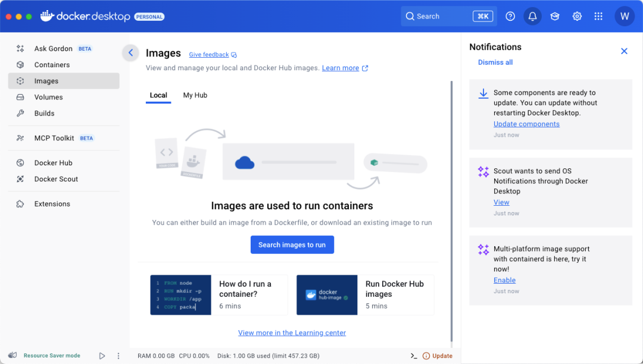Click the Update components link
The height and width of the screenshot is (364, 643).
point(526,124)
